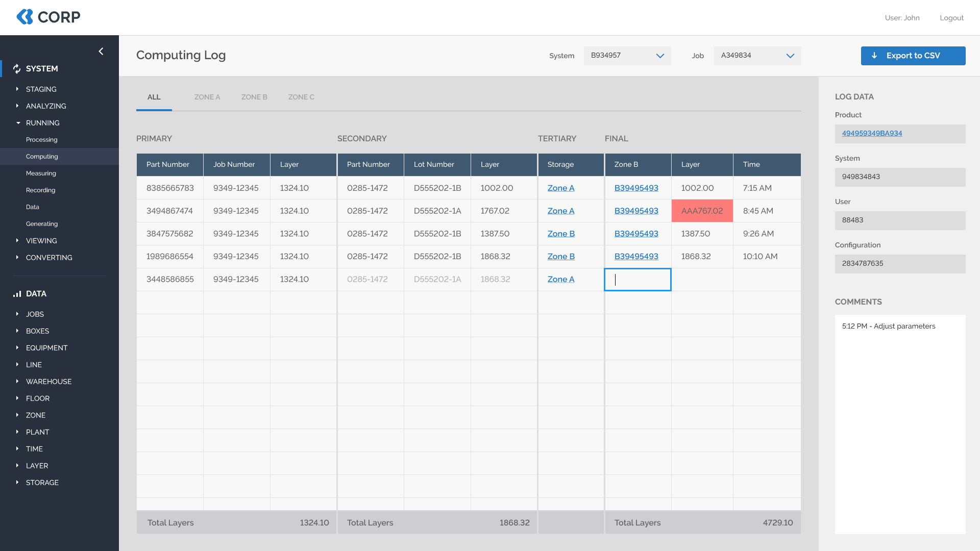Open the product link 494959349BA934
980x551 pixels.
(x=872, y=133)
